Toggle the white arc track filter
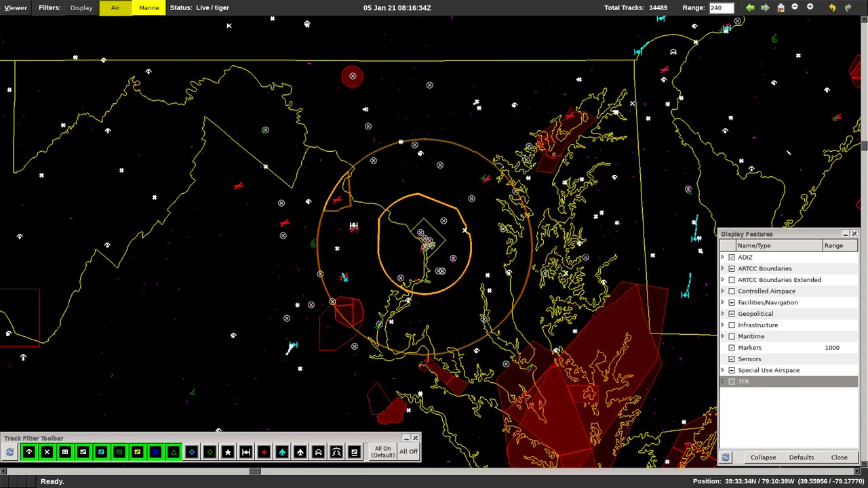The height and width of the screenshot is (488, 868). [x=28, y=452]
